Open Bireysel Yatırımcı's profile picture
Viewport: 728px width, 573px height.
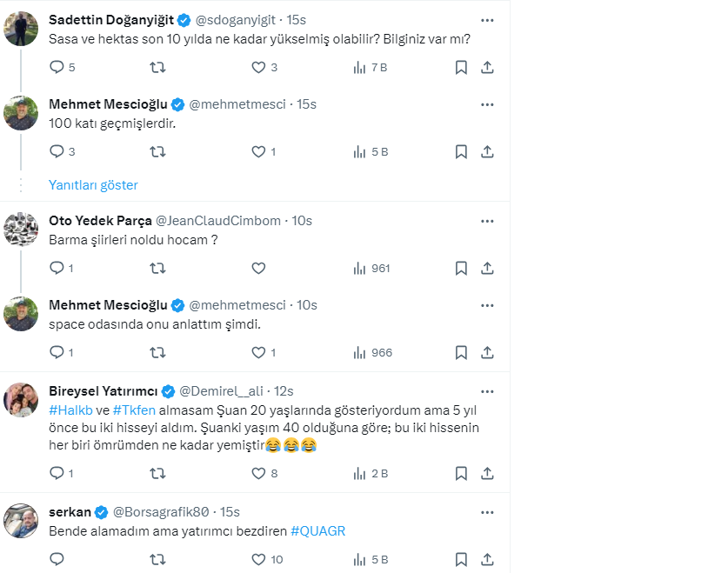click(21, 400)
